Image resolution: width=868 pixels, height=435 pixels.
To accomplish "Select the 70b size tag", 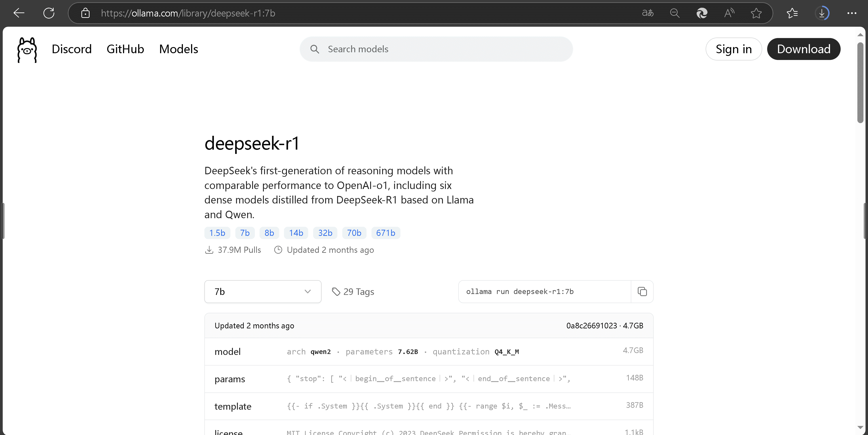I will [x=354, y=233].
